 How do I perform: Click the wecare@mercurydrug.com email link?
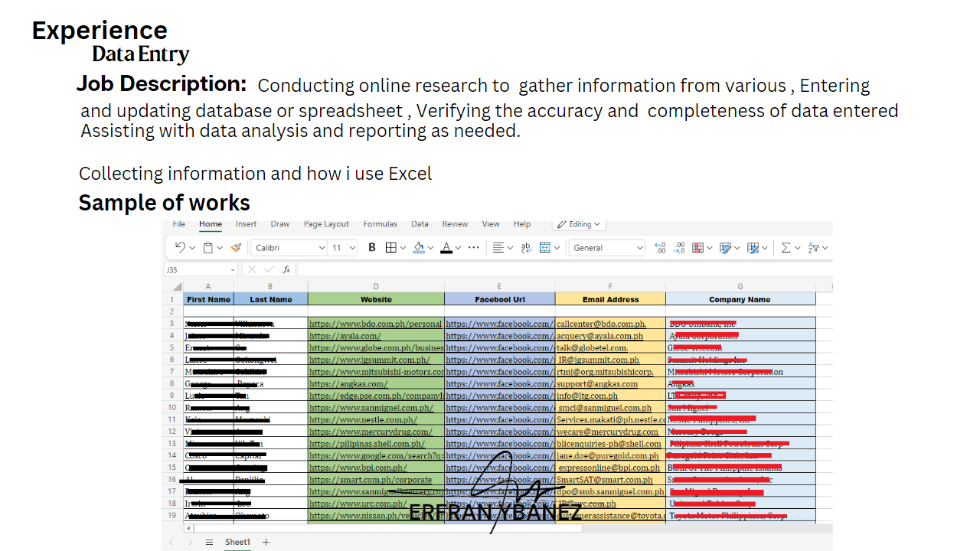click(607, 432)
